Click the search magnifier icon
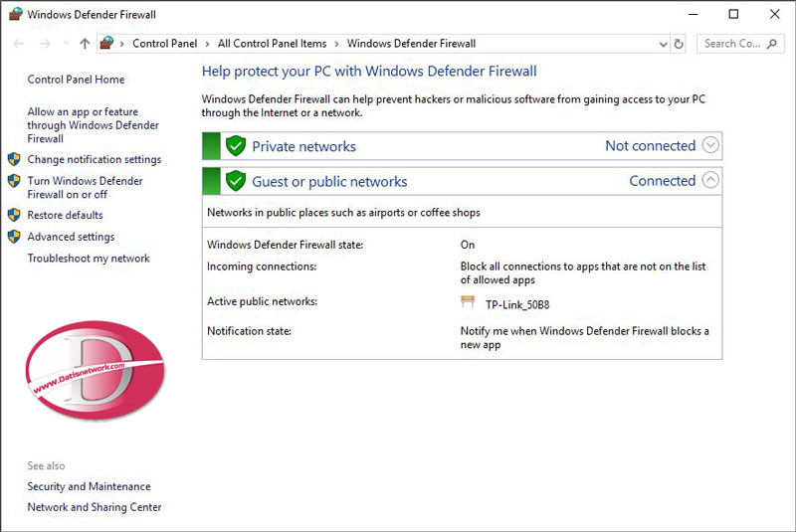Viewport: 796px width, 532px height. [x=772, y=44]
